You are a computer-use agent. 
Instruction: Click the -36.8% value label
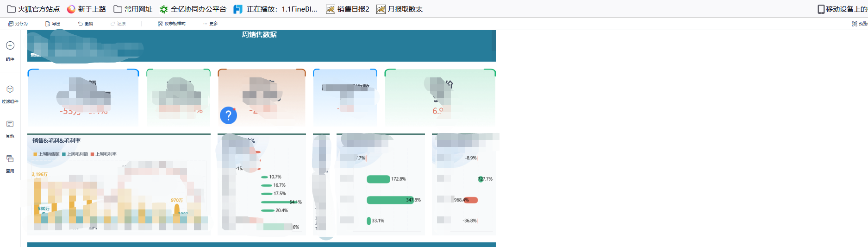tap(469, 221)
